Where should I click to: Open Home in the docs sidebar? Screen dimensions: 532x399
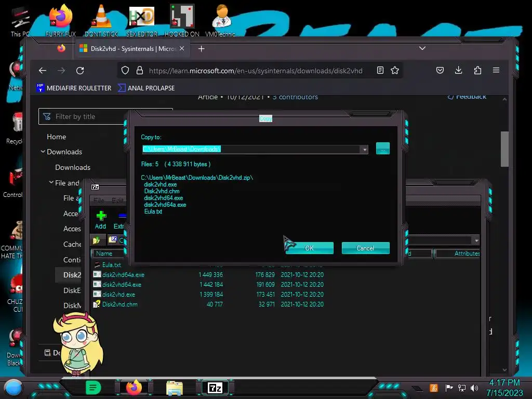56,137
